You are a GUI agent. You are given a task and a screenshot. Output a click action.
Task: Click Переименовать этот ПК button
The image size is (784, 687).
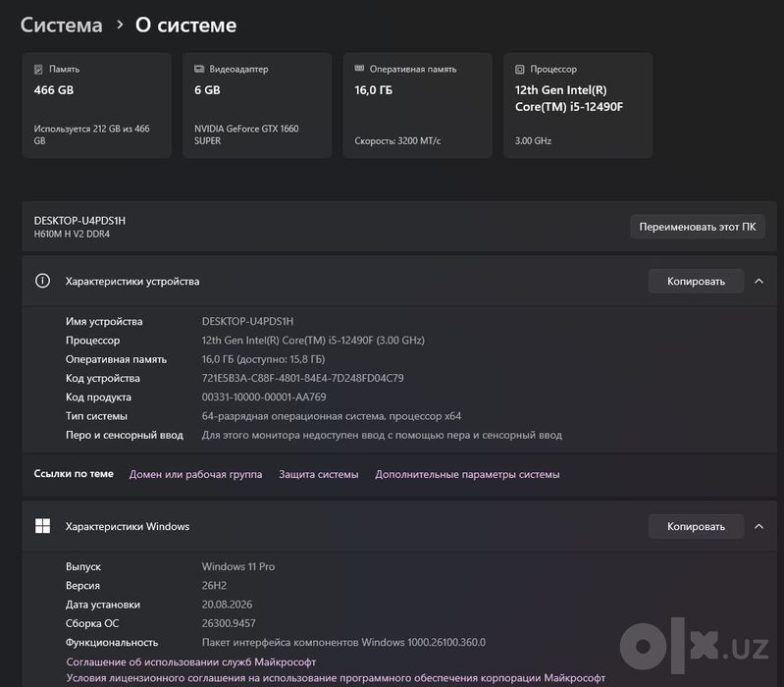[697, 227]
